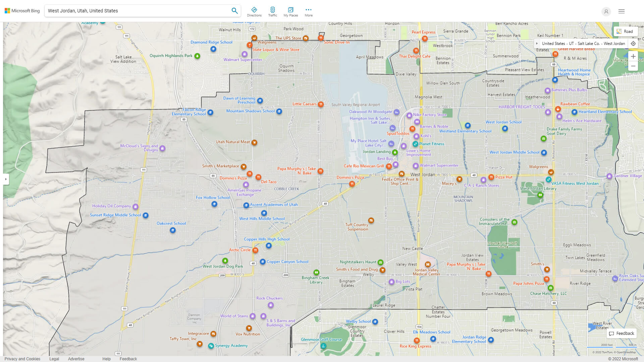
Task: Open the Privacy and Cookies link
Action: [x=22, y=359]
